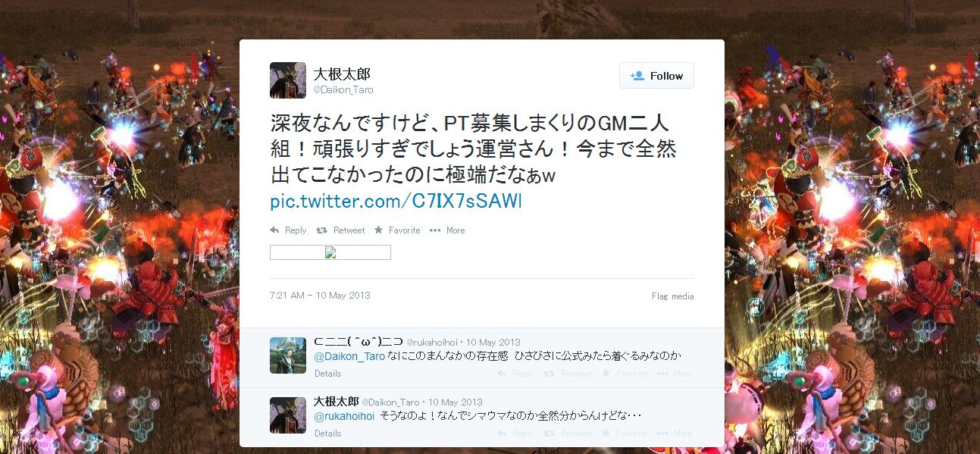Click rukahoihoi's avatar in first reply
This screenshot has height=454, width=980.
pyautogui.click(x=288, y=355)
